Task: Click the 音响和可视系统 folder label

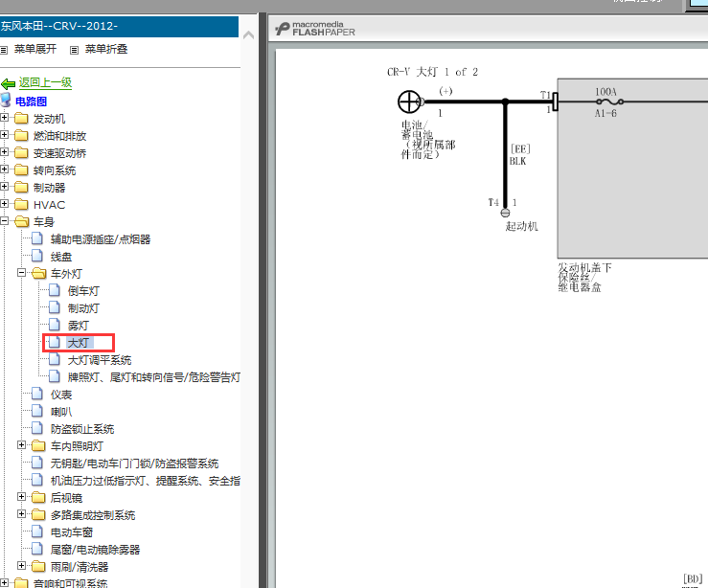Action: coord(71,583)
